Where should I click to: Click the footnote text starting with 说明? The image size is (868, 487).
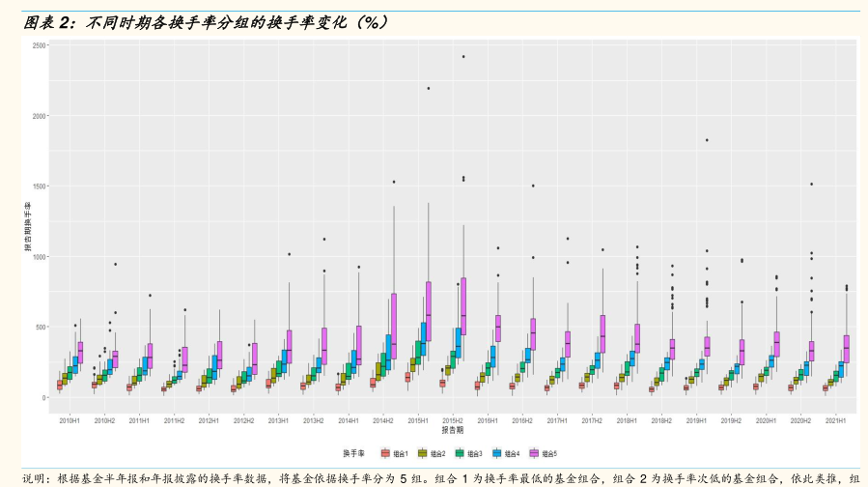click(434, 477)
